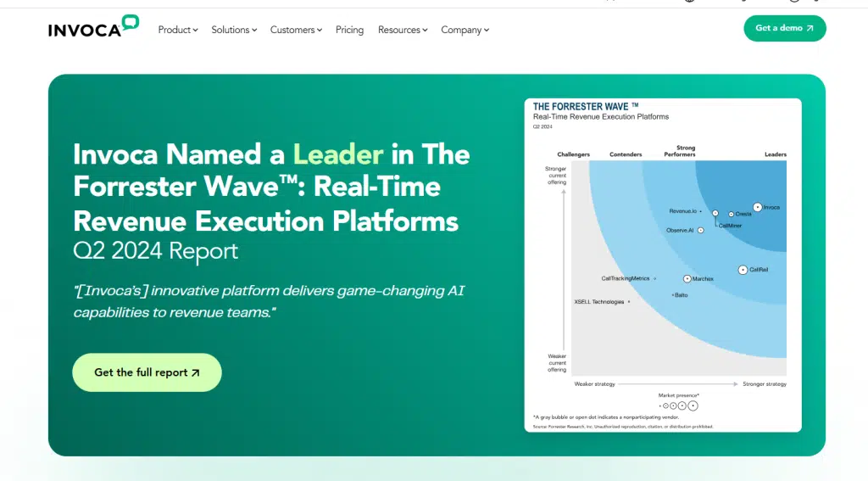Click the Market presence legend circles
This screenshot has width=868, height=481.
tap(680, 405)
